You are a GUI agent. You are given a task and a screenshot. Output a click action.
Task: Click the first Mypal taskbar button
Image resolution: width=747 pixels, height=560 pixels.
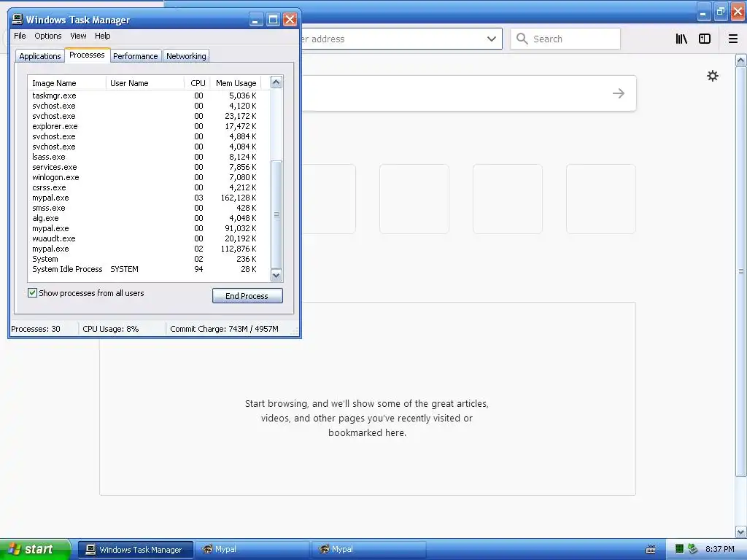(252, 550)
